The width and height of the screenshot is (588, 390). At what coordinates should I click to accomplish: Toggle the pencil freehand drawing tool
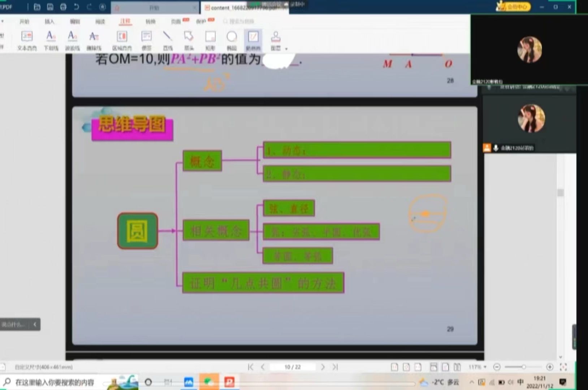[x=253, y=40]
